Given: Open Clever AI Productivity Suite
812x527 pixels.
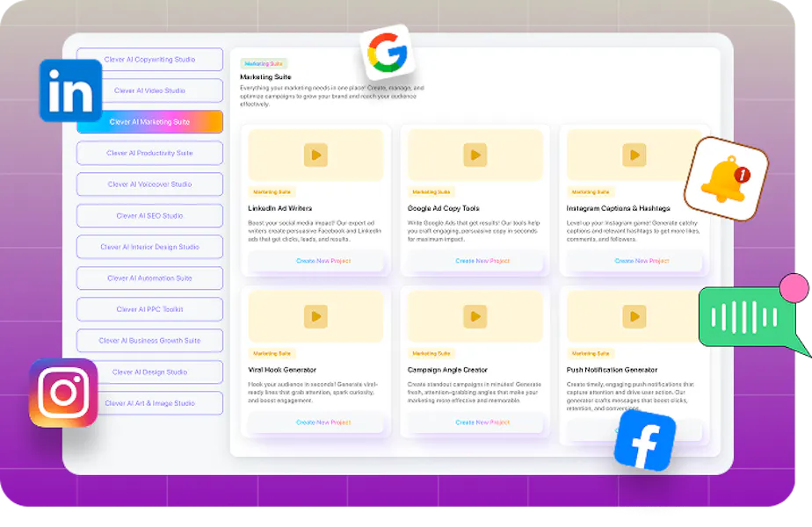Looking at the screenshot, I should coord(149,153).
